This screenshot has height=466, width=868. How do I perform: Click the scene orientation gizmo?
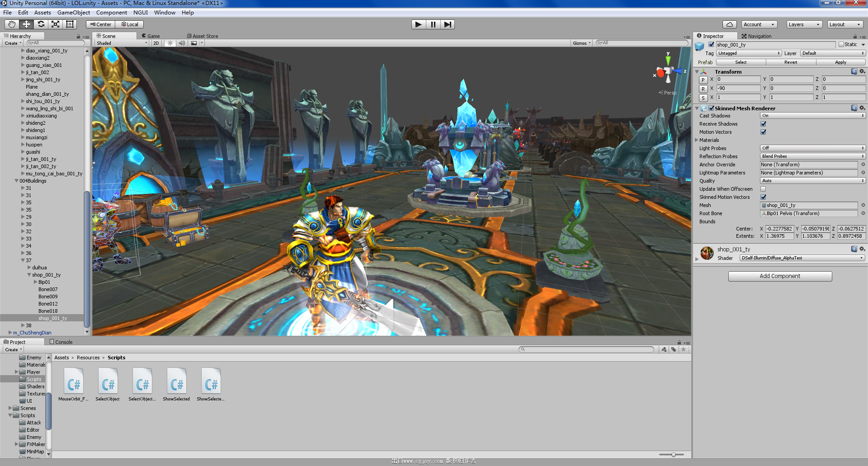[668, 72]
